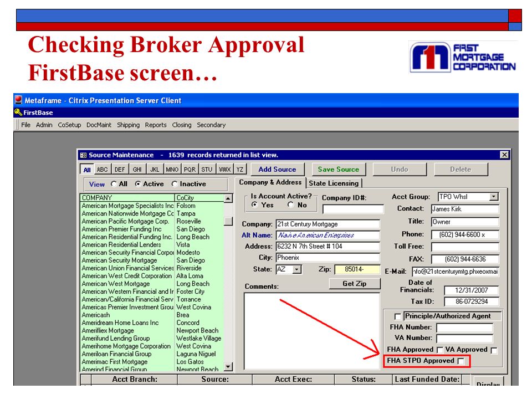
Task: Click the City field
Action: tap(328, 258)
